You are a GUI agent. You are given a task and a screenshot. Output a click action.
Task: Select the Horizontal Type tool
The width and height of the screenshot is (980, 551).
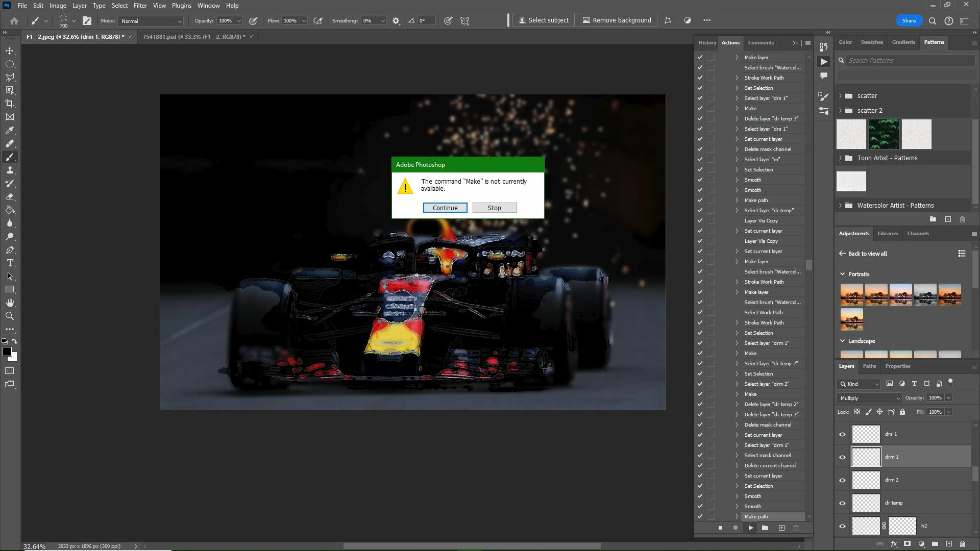point(10,263)
